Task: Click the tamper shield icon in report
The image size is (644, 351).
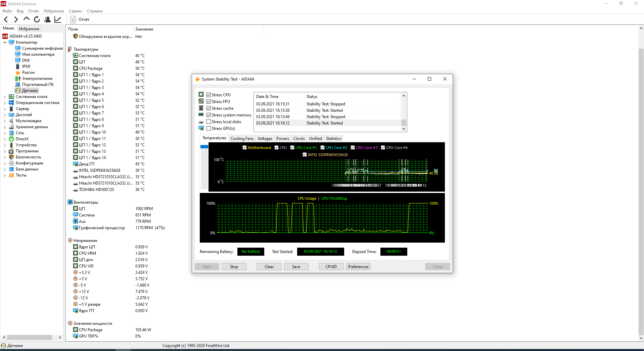Action: pos(76,36)
